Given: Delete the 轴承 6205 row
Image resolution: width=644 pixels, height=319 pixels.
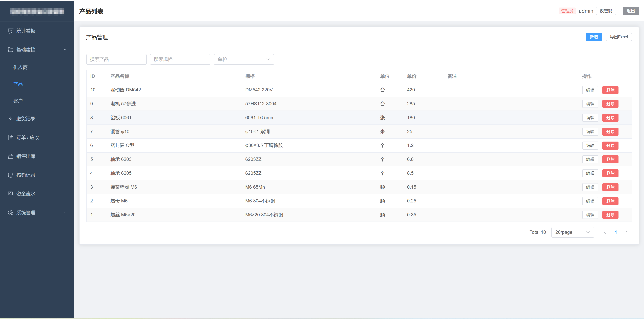Looking at the screenshot, I should tap(610, 173).
